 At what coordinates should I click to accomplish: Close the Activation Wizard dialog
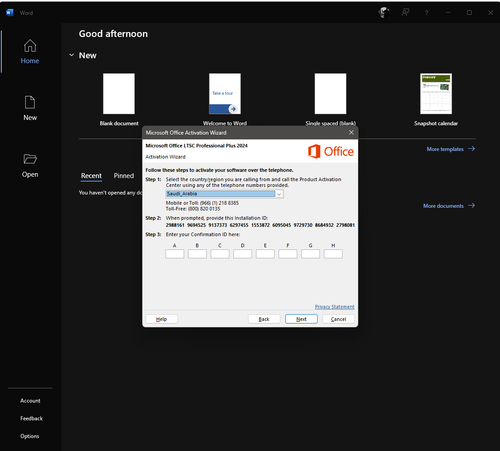[351, 133]
